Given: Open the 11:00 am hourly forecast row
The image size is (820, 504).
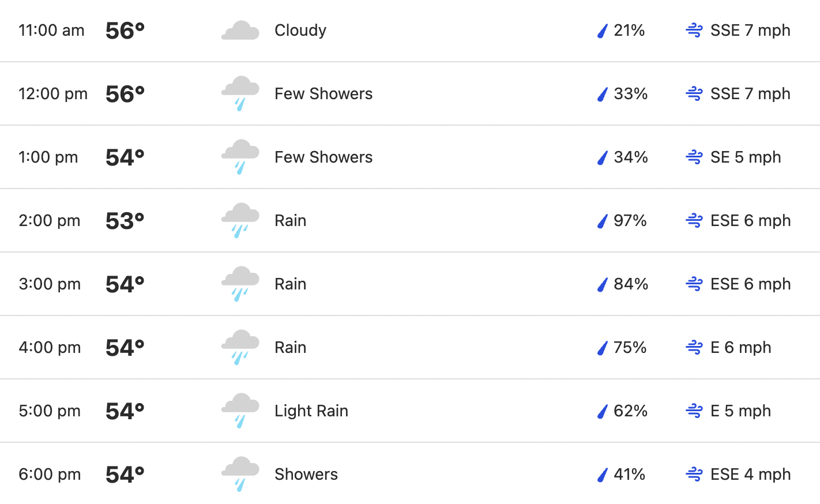Looking at the screenshot, I should tap(410, 31).
